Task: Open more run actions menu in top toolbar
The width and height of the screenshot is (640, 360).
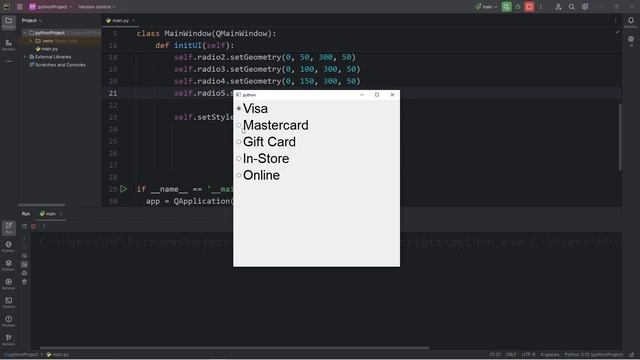Action: click(540, 7)
